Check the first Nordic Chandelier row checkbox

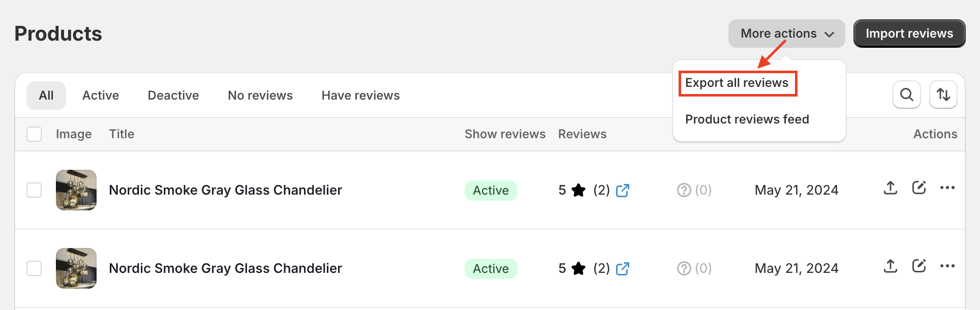(x=34, y=190)
